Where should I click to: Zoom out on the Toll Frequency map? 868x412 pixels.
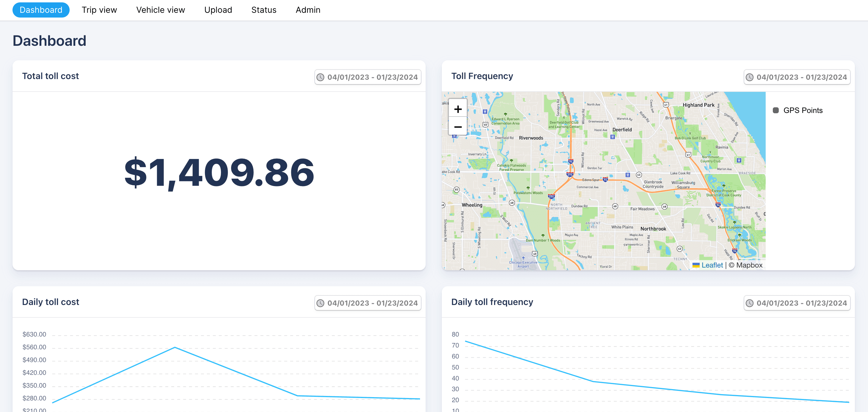(x=457, y=127)
